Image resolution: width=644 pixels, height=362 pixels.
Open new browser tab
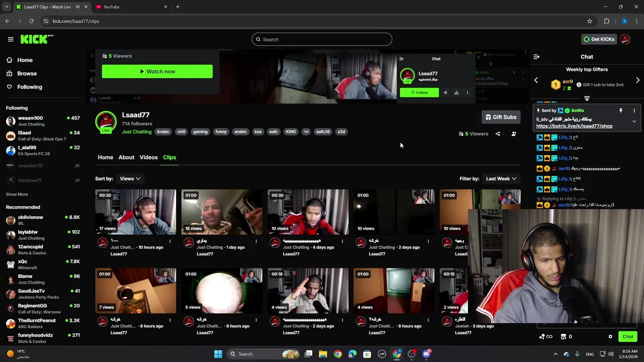click(x=178, y=7)
